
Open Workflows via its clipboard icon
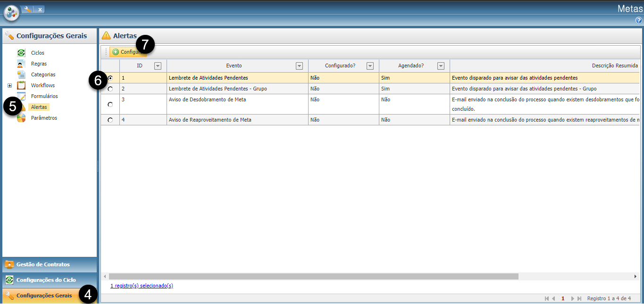coord(21,85)
